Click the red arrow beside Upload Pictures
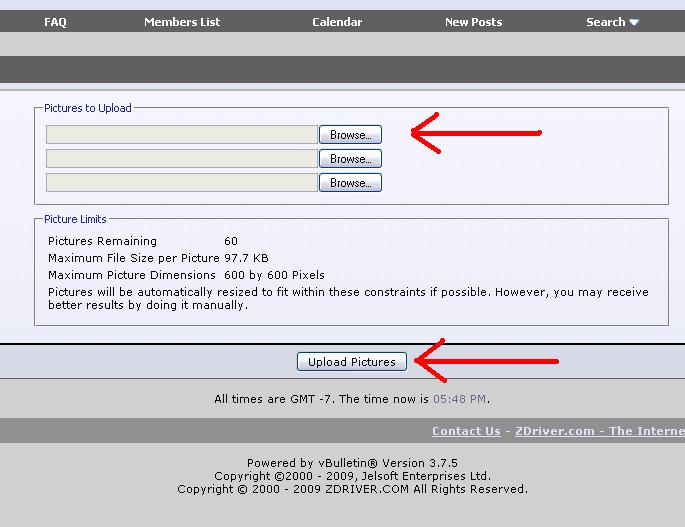 tap(485, 361)
